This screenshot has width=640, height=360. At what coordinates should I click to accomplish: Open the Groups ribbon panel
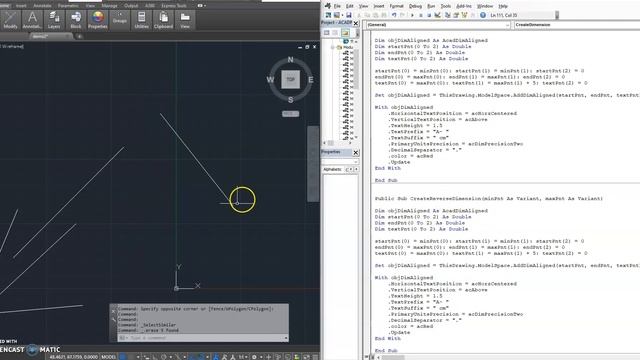[x=120, y=20]
